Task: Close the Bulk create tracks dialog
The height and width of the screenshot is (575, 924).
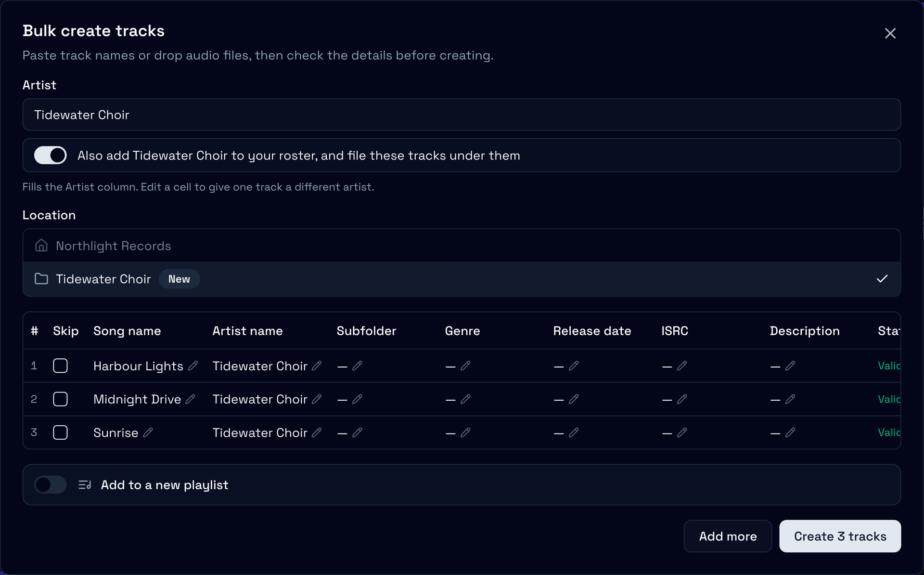Action: click(890, 33)
